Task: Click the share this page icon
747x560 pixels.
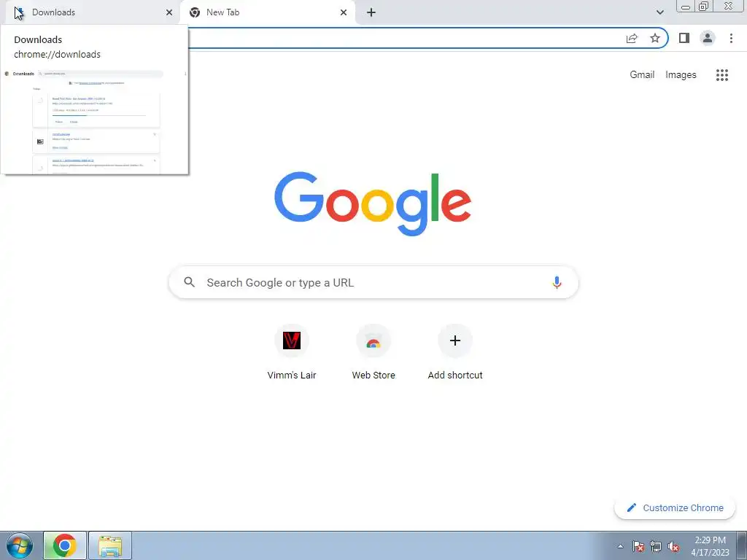Action: tap(632, 38)
